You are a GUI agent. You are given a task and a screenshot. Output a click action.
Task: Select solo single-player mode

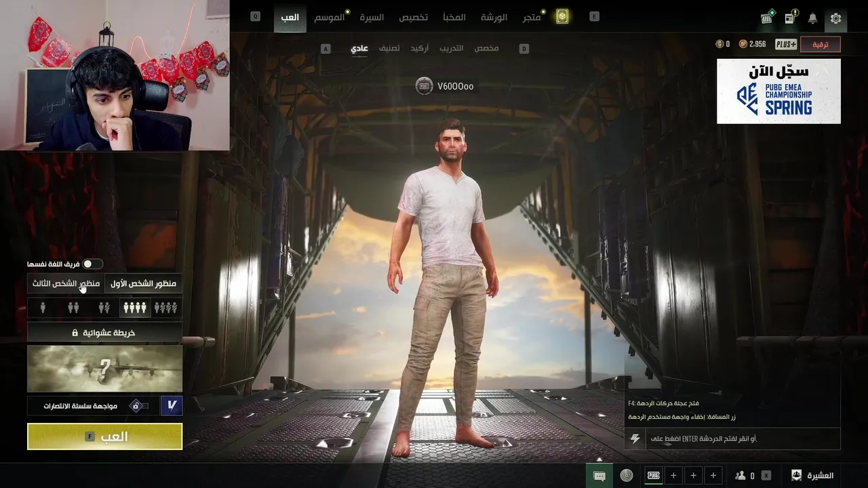pyautogui.click(x=43, y=308)
